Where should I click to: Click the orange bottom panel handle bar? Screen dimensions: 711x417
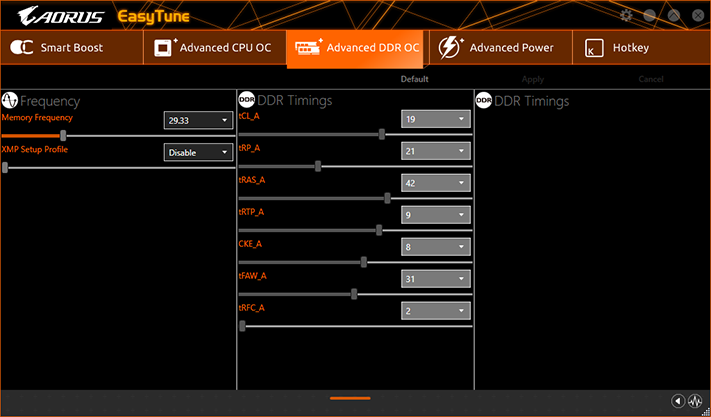click(x=350, y=398)
